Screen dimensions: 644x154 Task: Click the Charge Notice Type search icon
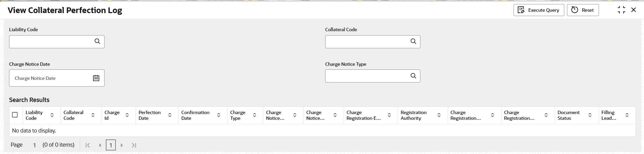click(413, 76)
